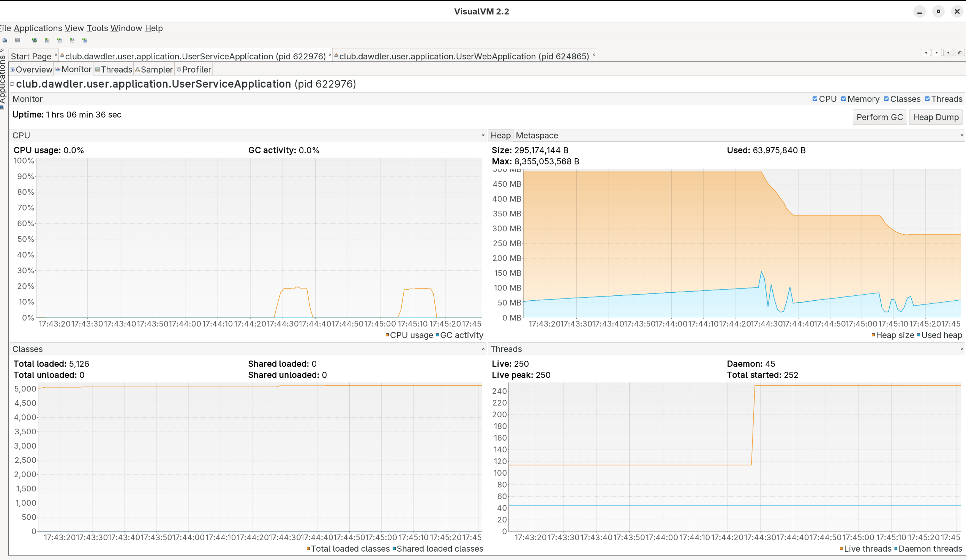Uncheck the CPU graph checkbox
The height and width of the screenshot is (560, 966).
coord(814,99)
